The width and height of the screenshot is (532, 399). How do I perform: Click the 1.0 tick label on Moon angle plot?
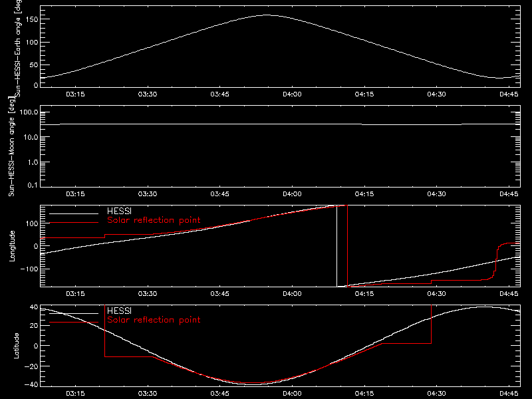[x=33, y=162]
